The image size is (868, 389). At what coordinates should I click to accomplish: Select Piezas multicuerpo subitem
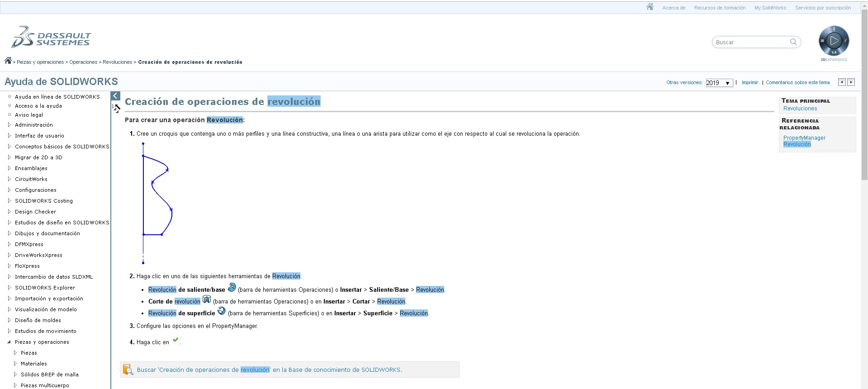(x=45, y=385)
